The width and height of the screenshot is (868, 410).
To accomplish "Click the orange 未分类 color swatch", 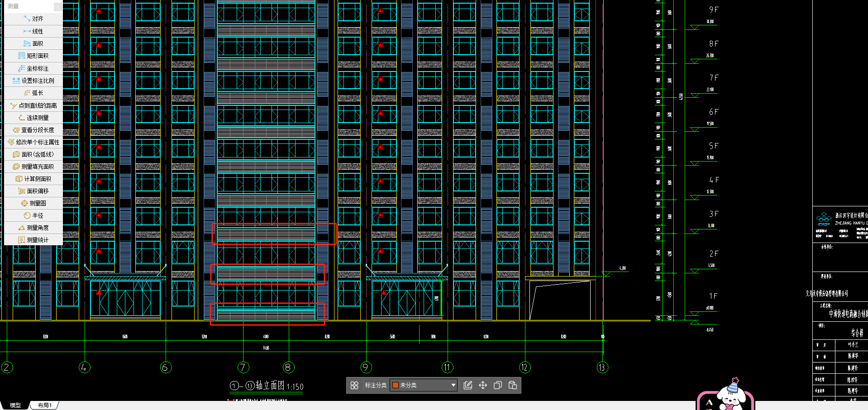I will click(x=395, y=385).
